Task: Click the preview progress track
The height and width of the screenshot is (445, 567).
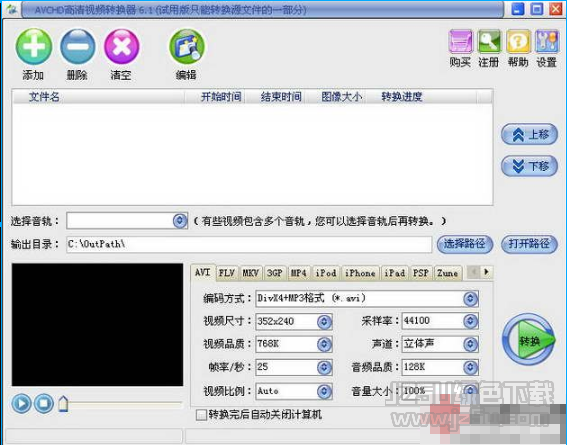Action: tap(125, 403)
